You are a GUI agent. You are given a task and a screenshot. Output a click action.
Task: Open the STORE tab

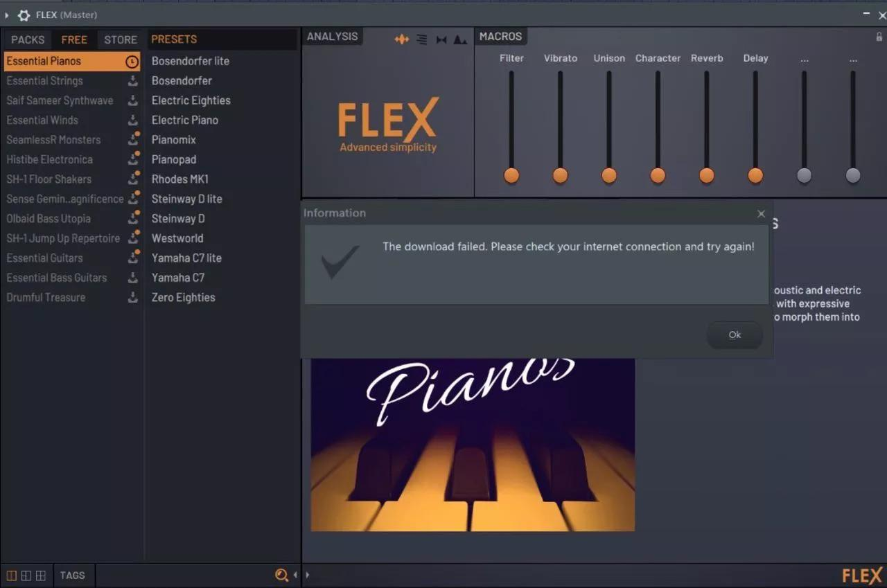click(x=120, y=39)
